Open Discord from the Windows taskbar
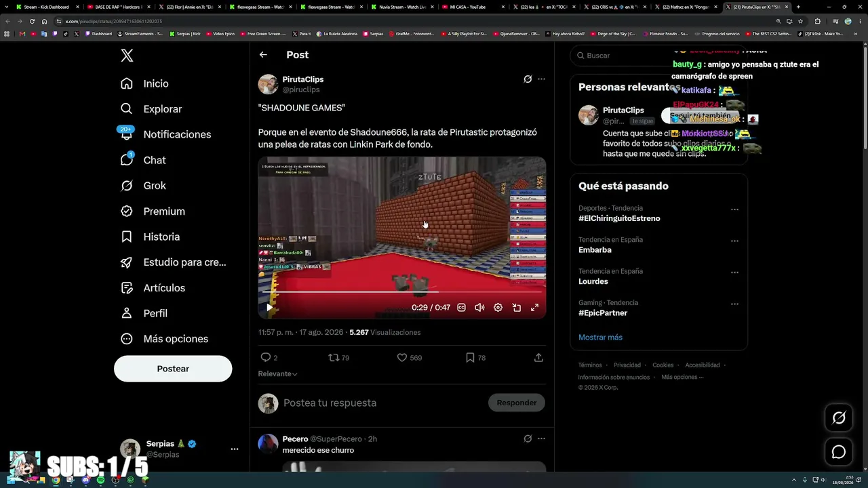This screenshot has height=488, width=868. (85, 480)
